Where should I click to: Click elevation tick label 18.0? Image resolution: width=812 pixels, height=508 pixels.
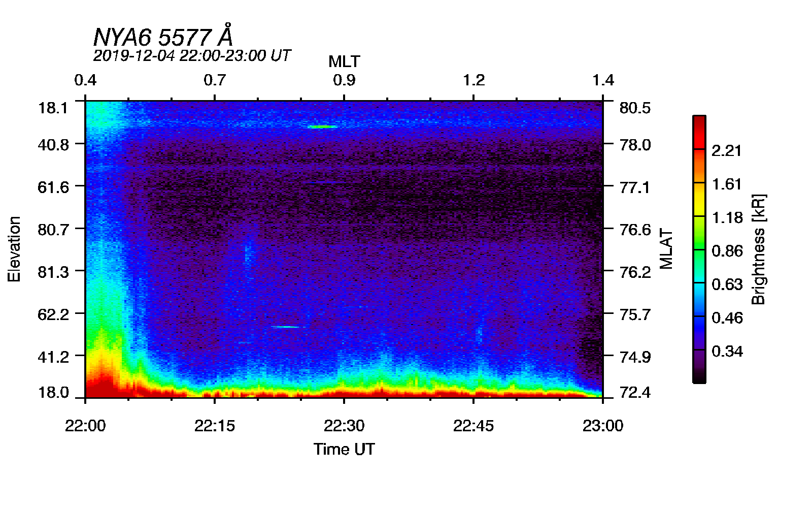click(53, 393)
